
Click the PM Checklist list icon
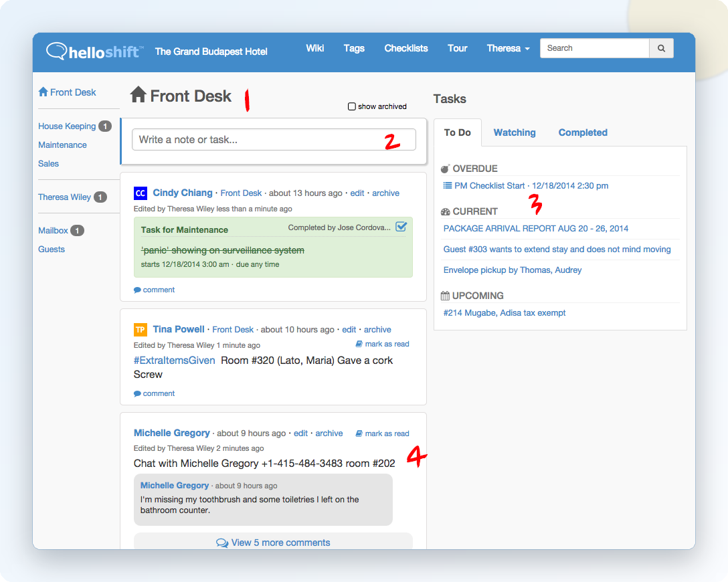(x=448, y=186)
